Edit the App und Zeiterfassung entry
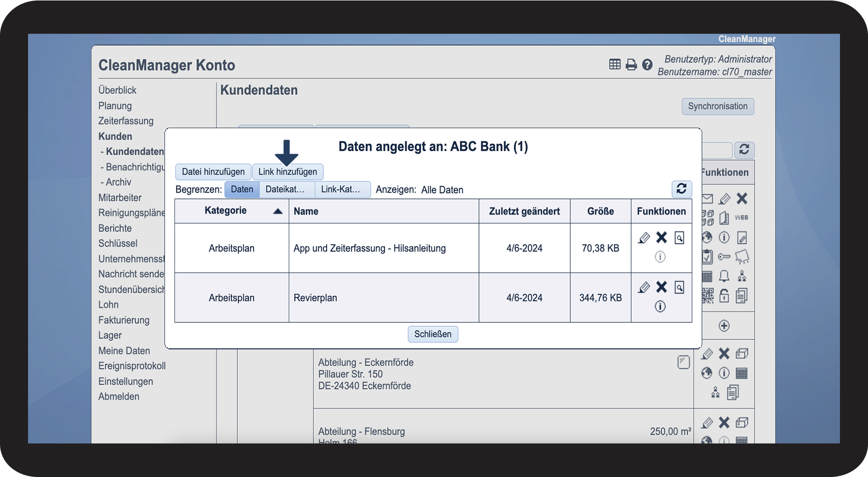 tap(644, 238)
